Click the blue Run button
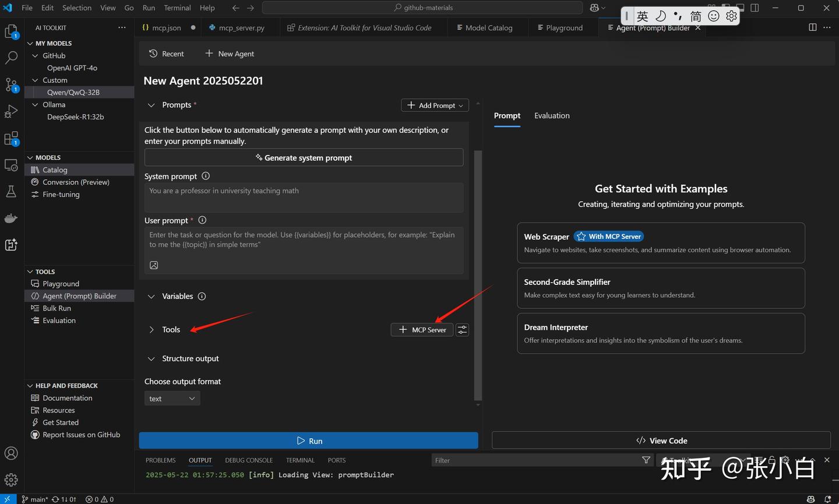 tap(309, 440)
